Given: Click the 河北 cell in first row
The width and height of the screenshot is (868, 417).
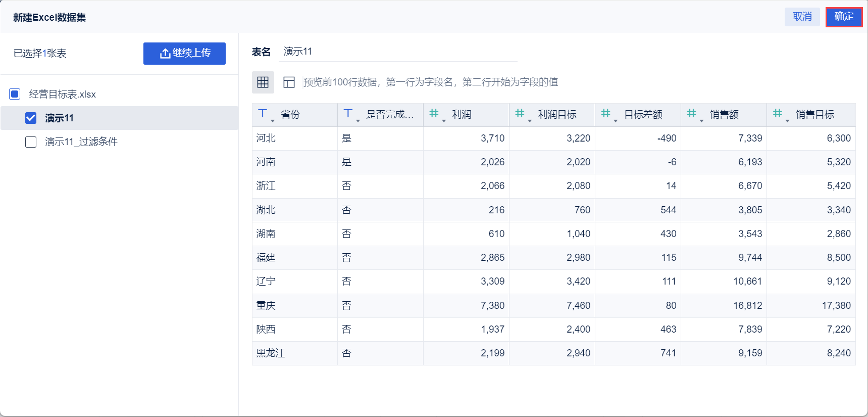Looking at the screenshot, I should tap(266, 138).
